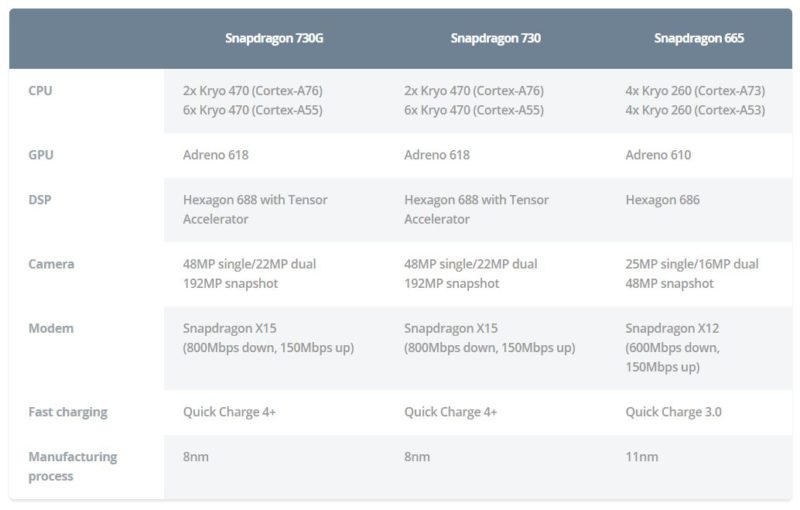Image resolution: width=800 pixels, height=510 pixels.
Task: Click the Camera row label
Action: 52,264
